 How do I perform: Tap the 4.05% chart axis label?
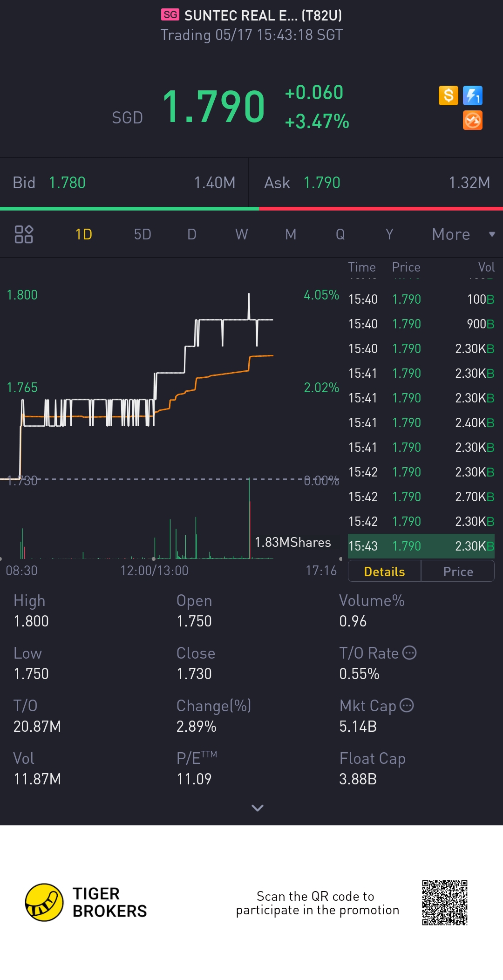pyautogui.click(x=321, y=295)
